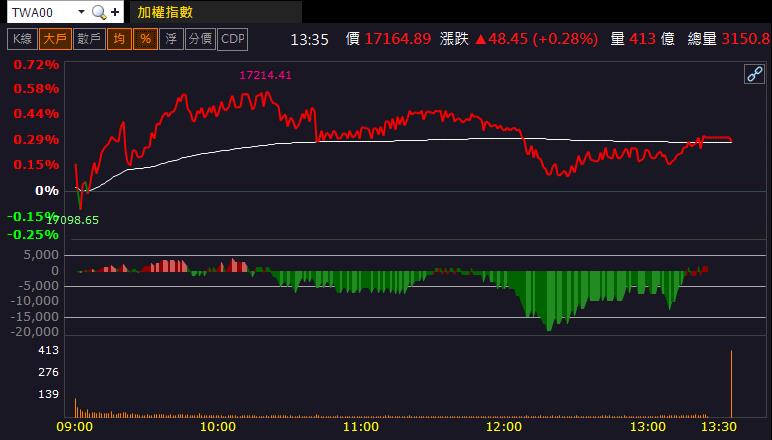Switch to K線 candlestick view
This screenshot has height=440, width=772.
22,39
